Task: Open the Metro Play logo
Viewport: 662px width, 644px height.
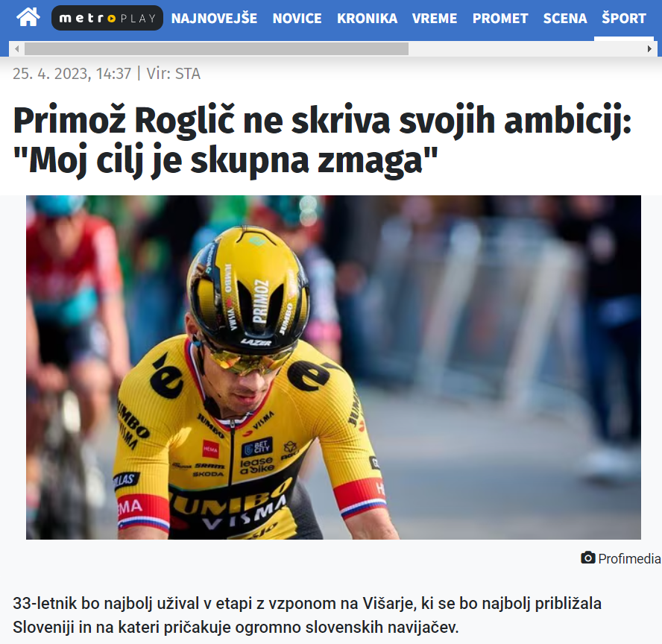Action: tap(107, 18)
